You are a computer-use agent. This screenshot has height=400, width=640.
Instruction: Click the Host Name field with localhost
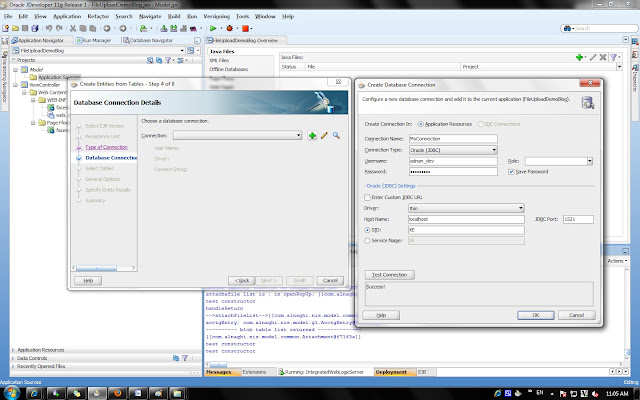466,219
